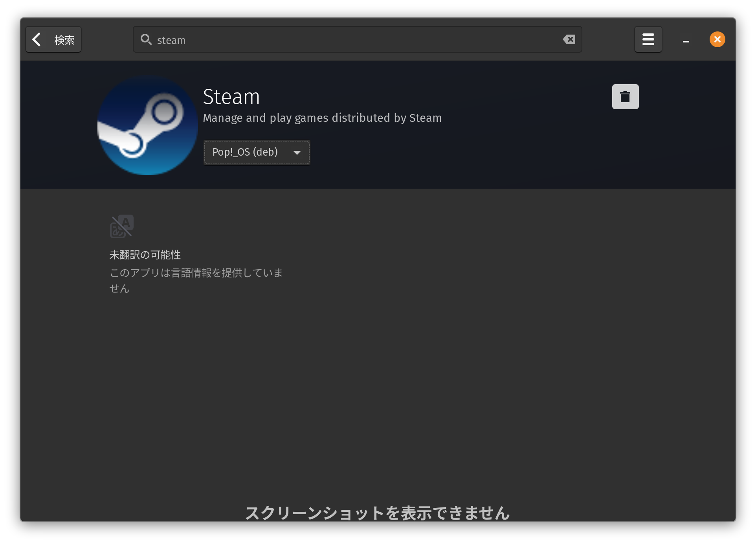Viewport: 756px width, 544px height.
Task: Click the Steam application icon
Action: click(147, 125)
